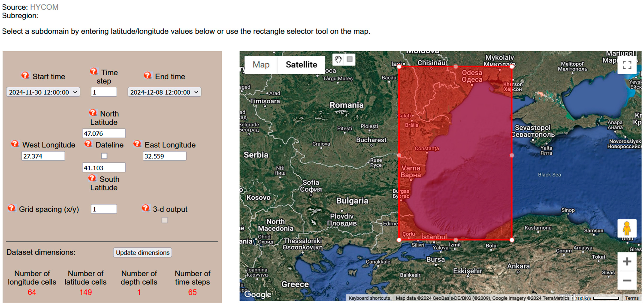Select the hand pan tool on map
This screenshot has width=644, height=304.
338,59
